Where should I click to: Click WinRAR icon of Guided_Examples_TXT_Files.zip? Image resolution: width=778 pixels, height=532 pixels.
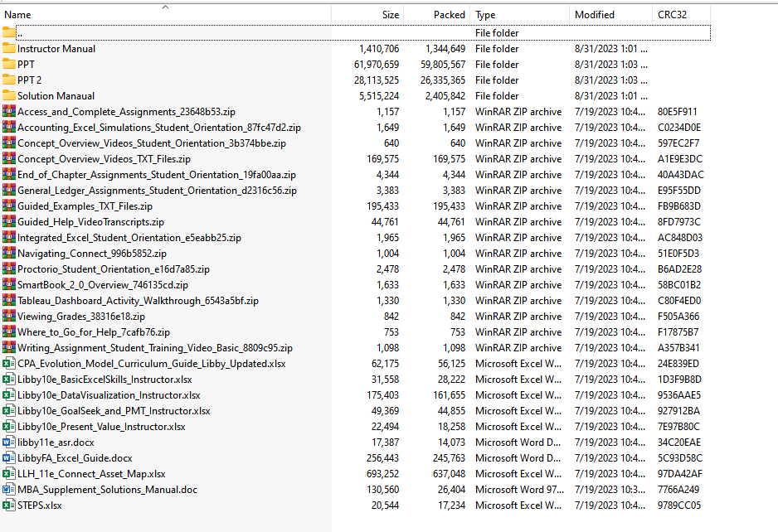[8, 206]
